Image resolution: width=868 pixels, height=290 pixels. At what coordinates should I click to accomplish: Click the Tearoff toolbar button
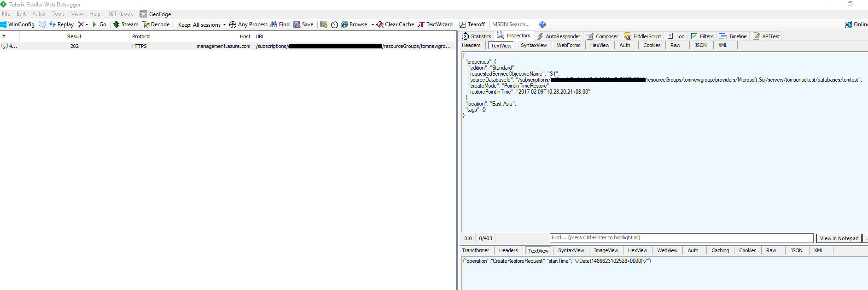[x=472, y=24]
